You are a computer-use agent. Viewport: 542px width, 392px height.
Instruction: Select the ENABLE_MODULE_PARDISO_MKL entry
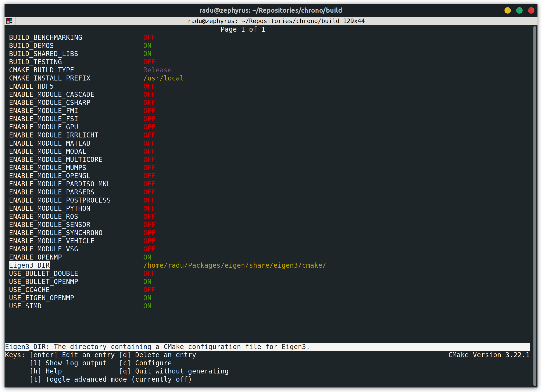60,184
